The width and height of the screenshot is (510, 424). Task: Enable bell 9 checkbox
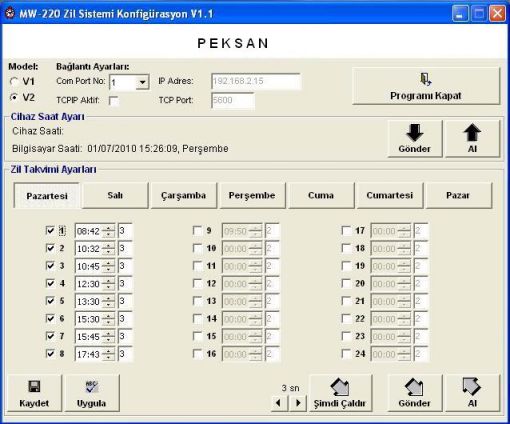(198, 230)
